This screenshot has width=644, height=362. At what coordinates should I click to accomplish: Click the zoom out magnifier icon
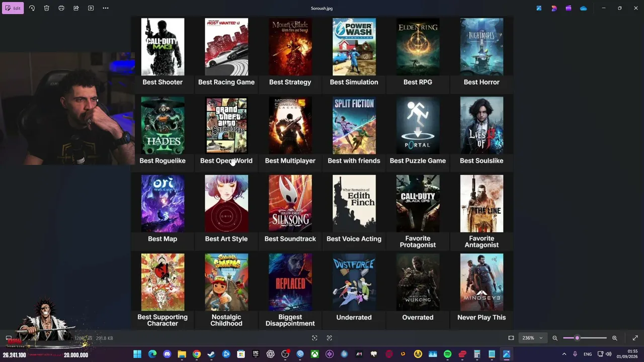(x=555, y=338)
